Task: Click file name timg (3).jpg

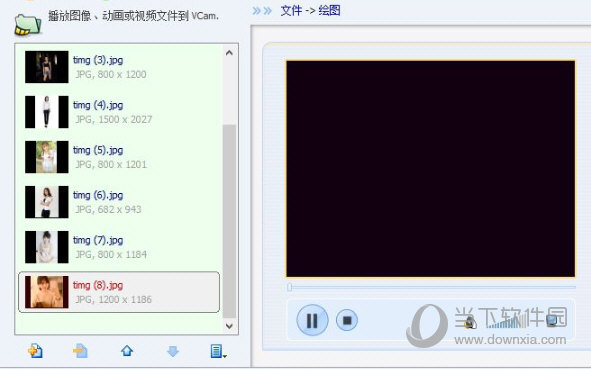Action: [x=98, y=60]
